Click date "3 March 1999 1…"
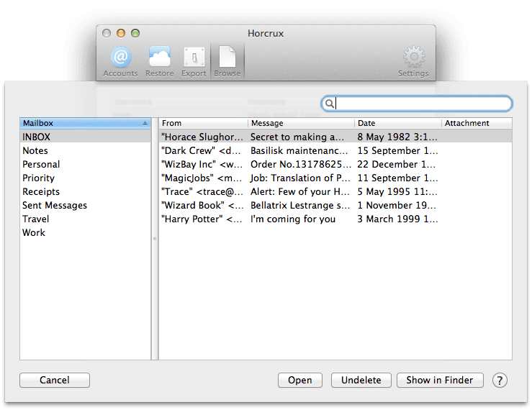The height and width of the screenshot is (410, 532). pyautogui.click(x=397, y=219)
